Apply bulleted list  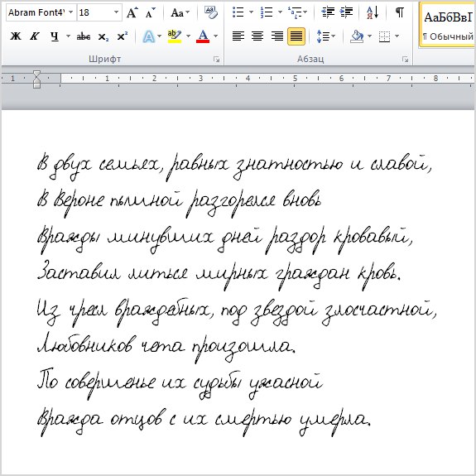tap(238, 12)
